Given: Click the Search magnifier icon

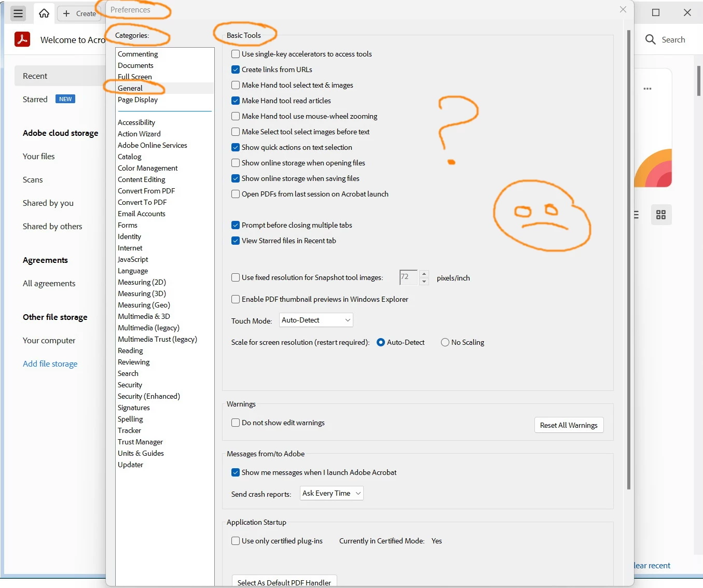Looking at the screenshot, I should coord(651,39).
